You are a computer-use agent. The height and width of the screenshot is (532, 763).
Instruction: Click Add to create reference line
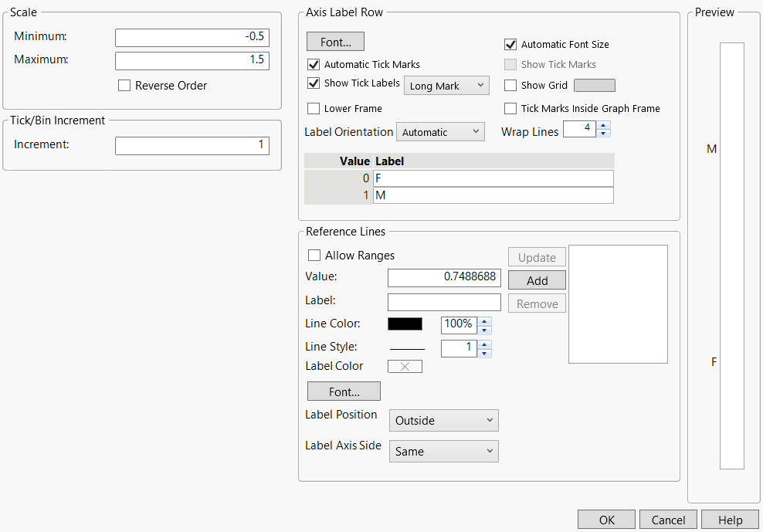pyautogui.click(x=537, y=280)
